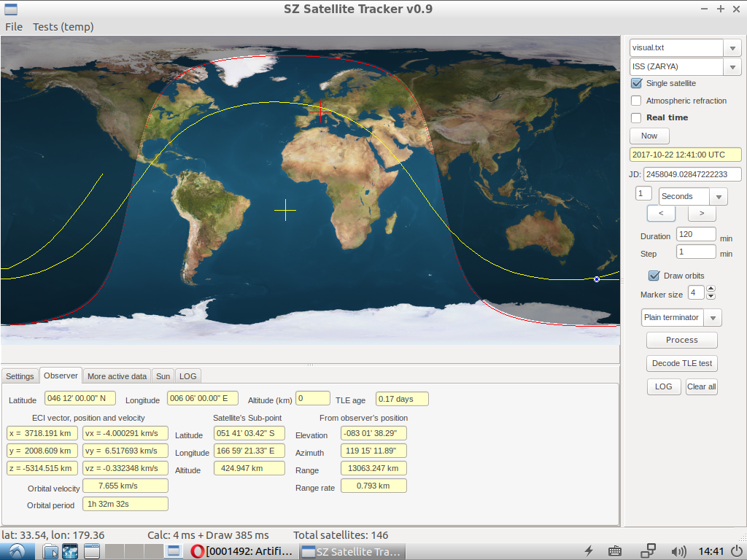Click the yellow sub-solar cross marker
The image size is (747, 560).
click(285, 210)
